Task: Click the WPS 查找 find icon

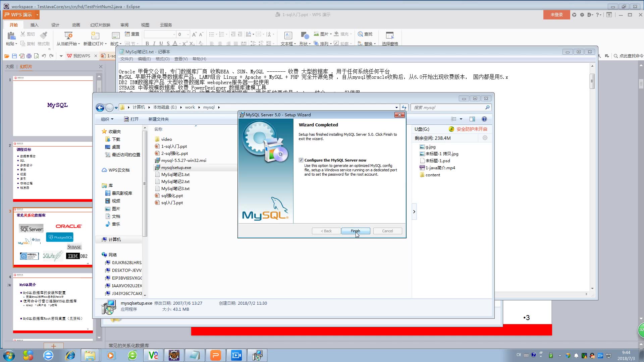Action: pos(360,34)
